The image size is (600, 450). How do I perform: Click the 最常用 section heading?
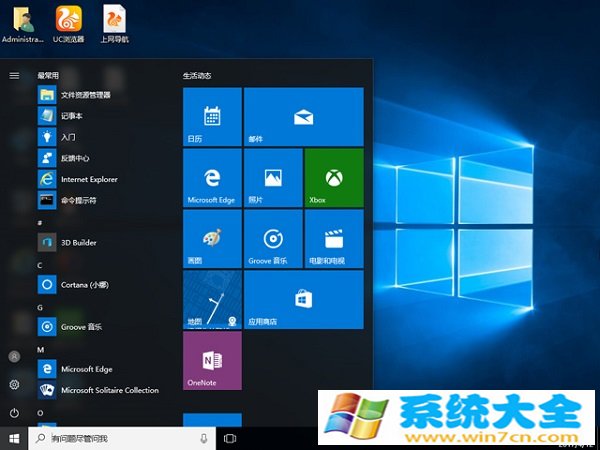coord(48,75)
